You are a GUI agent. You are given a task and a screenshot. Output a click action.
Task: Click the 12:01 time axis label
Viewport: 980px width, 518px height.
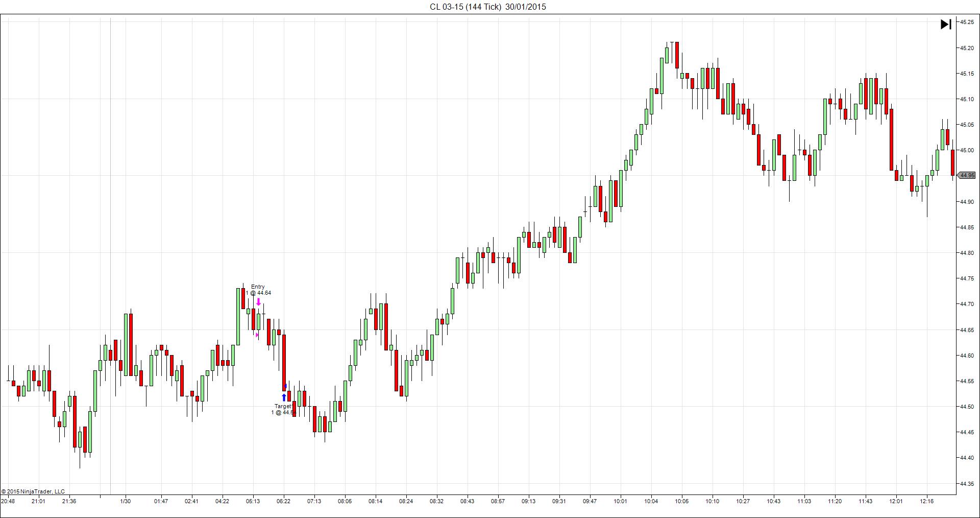pos(896,501)
